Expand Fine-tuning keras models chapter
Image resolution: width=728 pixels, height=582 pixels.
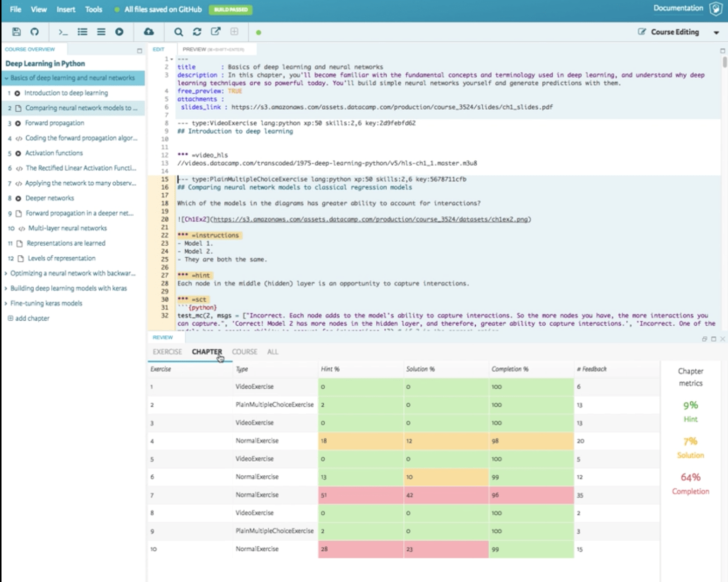coord(6,304)
